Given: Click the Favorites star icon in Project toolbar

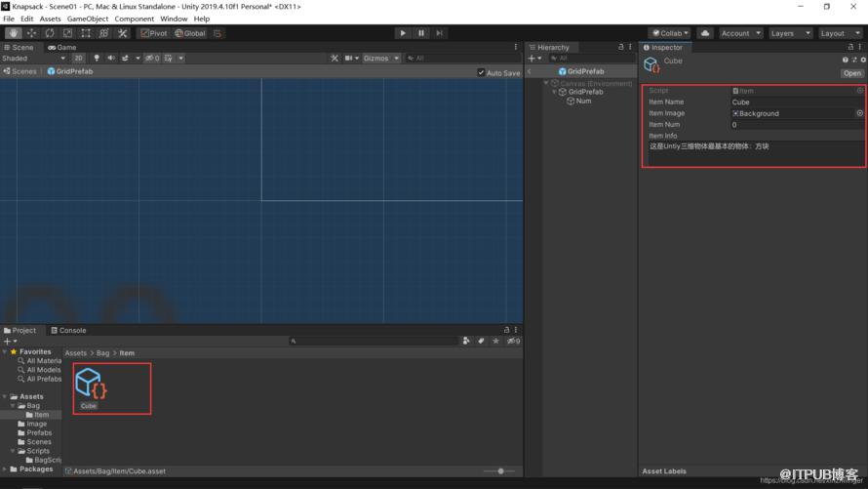Looking at the screenshot, I should (495, 341).
